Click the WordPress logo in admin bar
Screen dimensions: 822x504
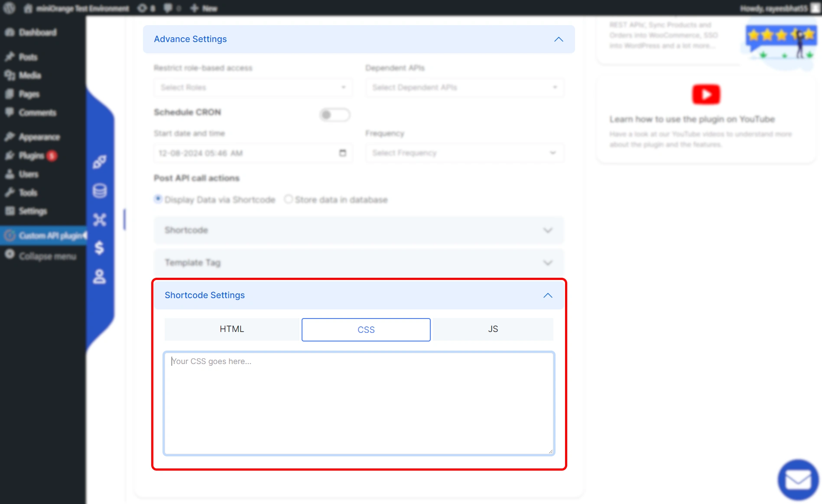pyautogui.click(x=10, y=8)
